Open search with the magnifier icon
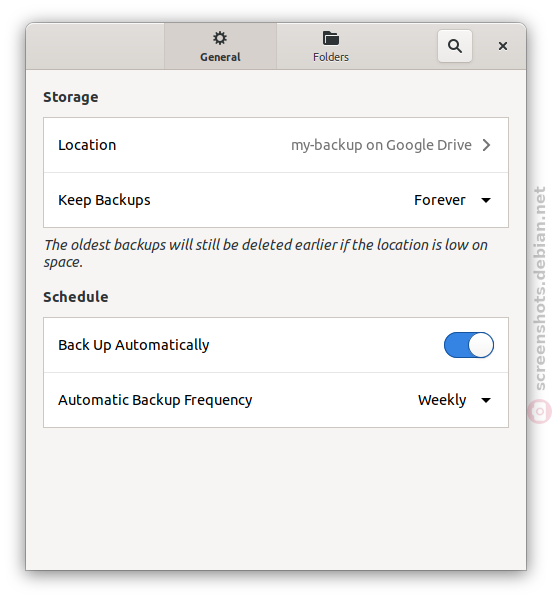 tap(455, 46)
